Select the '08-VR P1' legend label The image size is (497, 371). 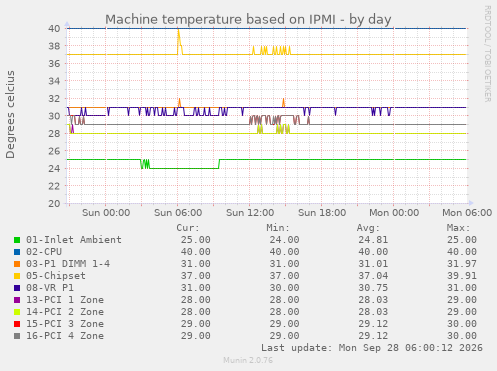(x=50, y=288)
